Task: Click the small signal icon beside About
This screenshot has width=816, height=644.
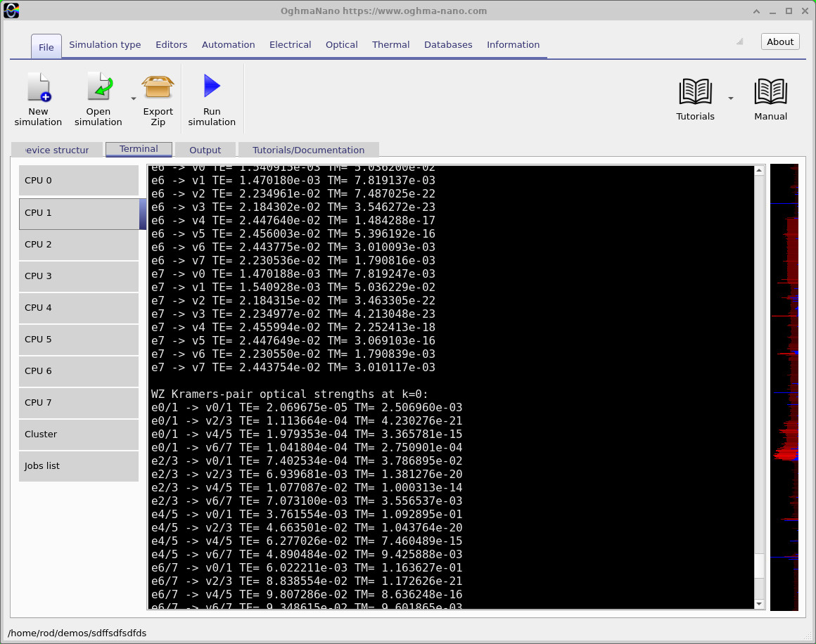Action: point(739,41)
